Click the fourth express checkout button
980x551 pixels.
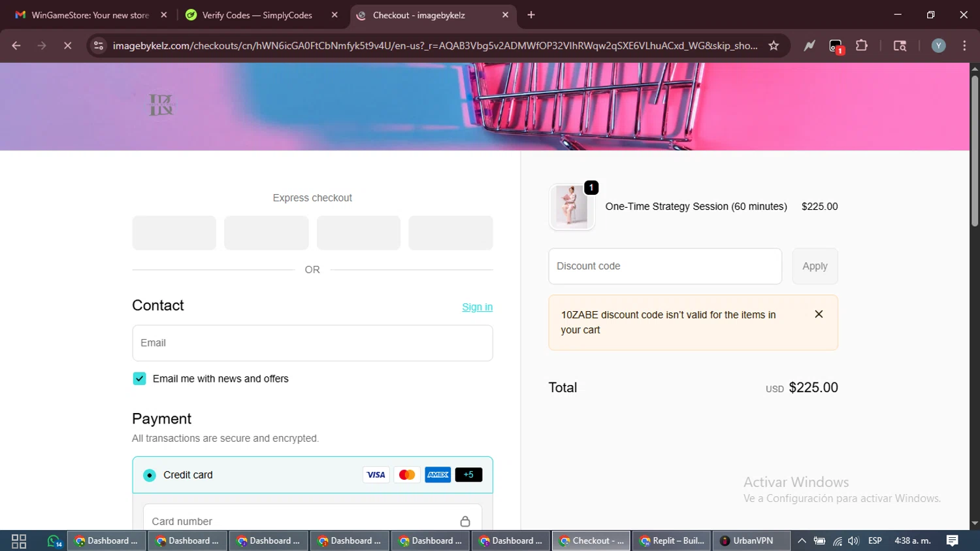point(451,233)
